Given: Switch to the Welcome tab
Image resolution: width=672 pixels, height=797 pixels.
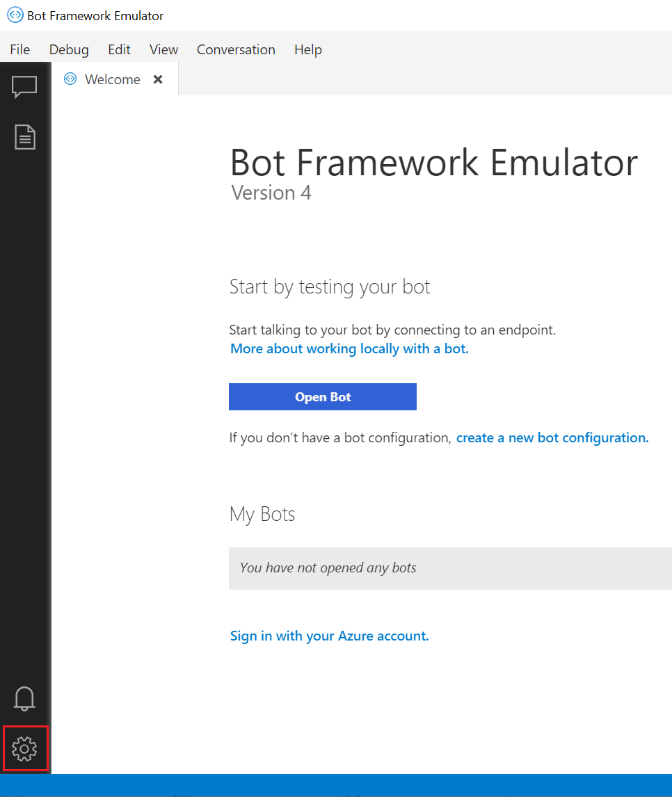Looking at the screenshot, I should (111, 79).
